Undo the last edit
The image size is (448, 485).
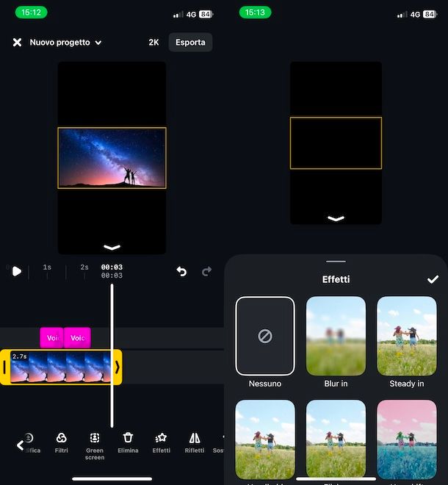click(x=181, y=272)
